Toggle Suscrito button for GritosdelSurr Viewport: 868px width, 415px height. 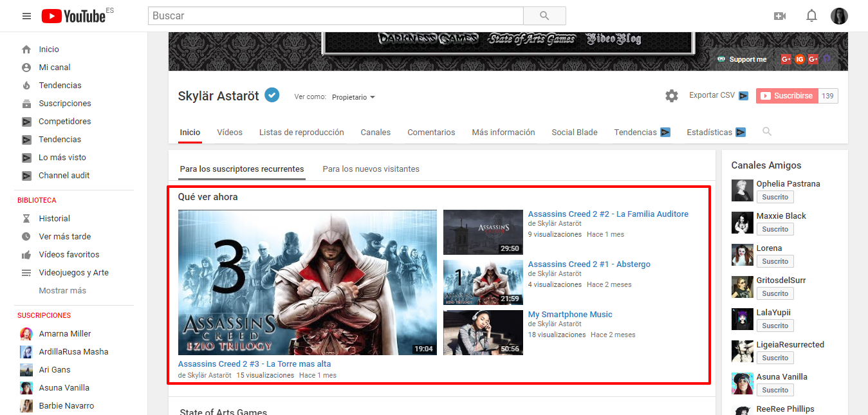coord(775,293)
